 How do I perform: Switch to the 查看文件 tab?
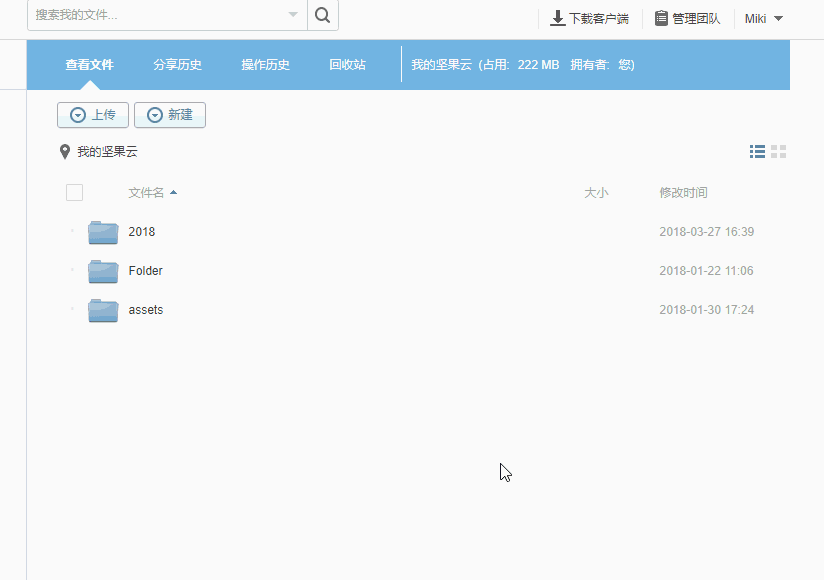89,65
